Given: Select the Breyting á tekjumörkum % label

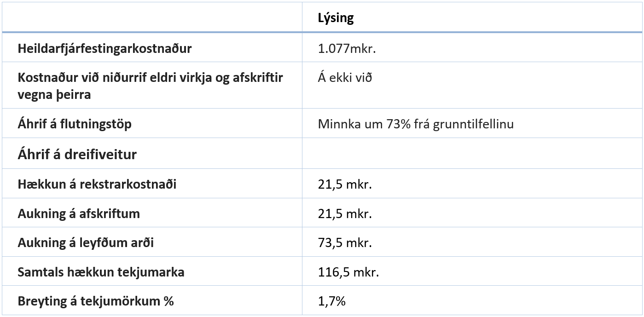Looking at the screenshot, I should [96, 301].
